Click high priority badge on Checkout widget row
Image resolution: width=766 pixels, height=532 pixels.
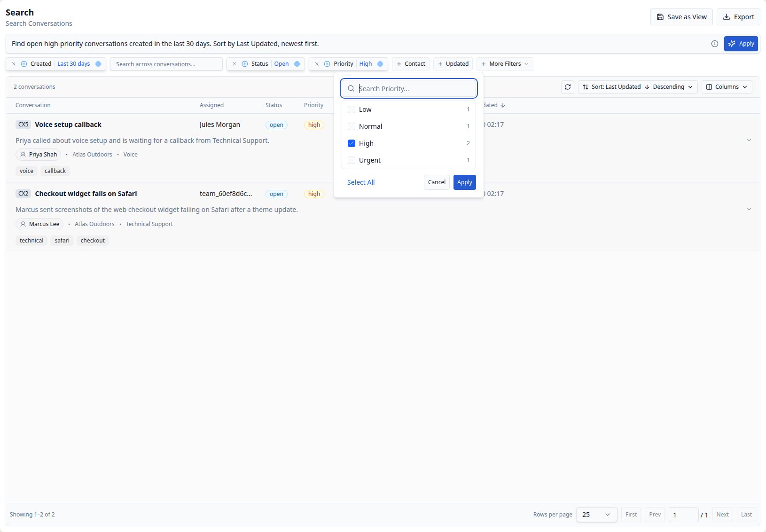pos(314,194)
